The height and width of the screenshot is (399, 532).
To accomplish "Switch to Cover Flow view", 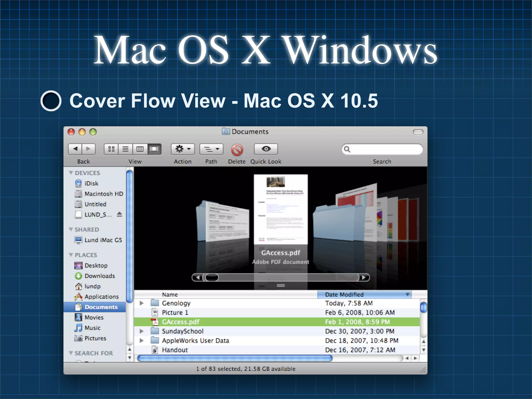I will tap(154, 149).
